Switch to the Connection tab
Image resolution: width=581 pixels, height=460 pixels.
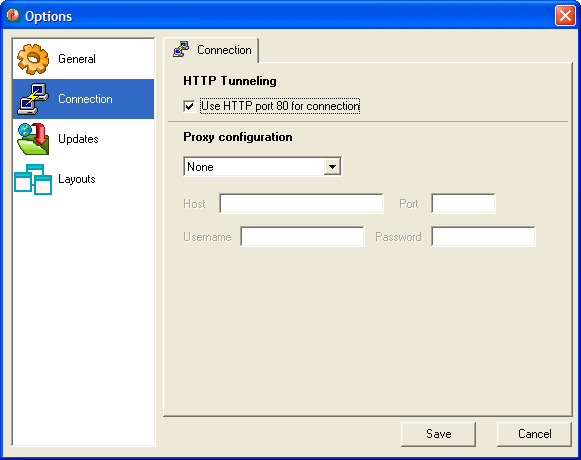pyautogui.click(x=211, y=50)
